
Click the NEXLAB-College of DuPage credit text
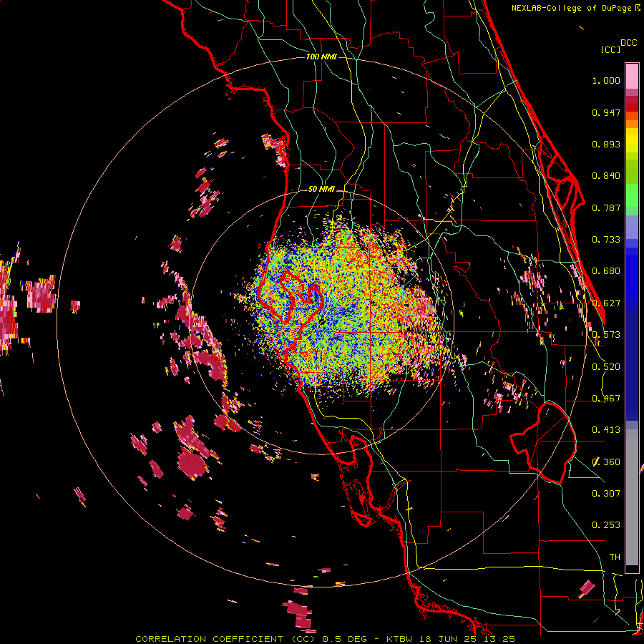point(571,8)
